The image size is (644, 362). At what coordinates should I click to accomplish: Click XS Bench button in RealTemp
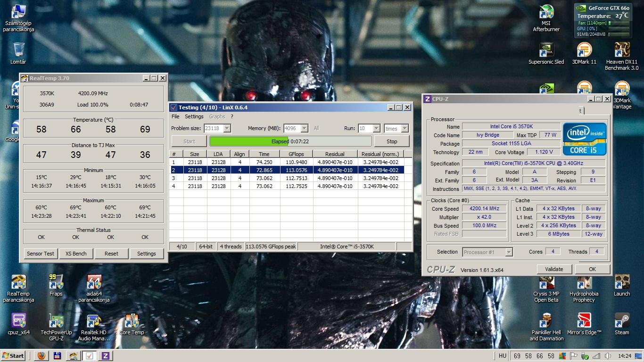coord(76,253)
